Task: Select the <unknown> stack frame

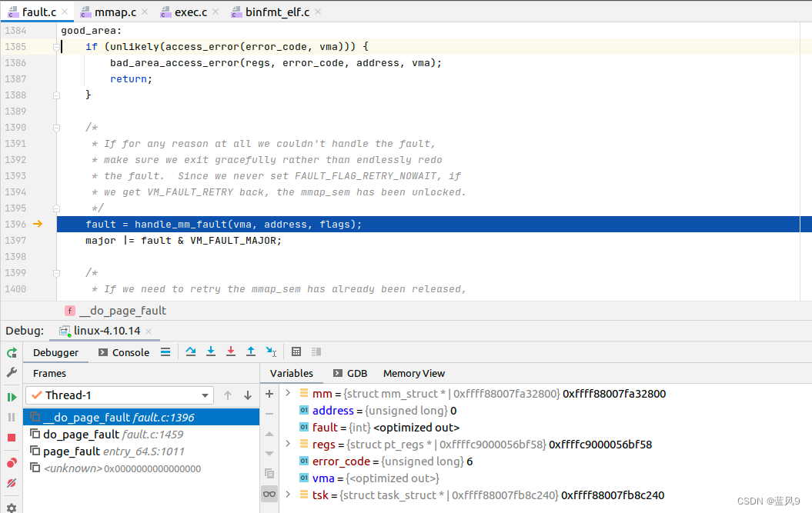Action: 141,468
